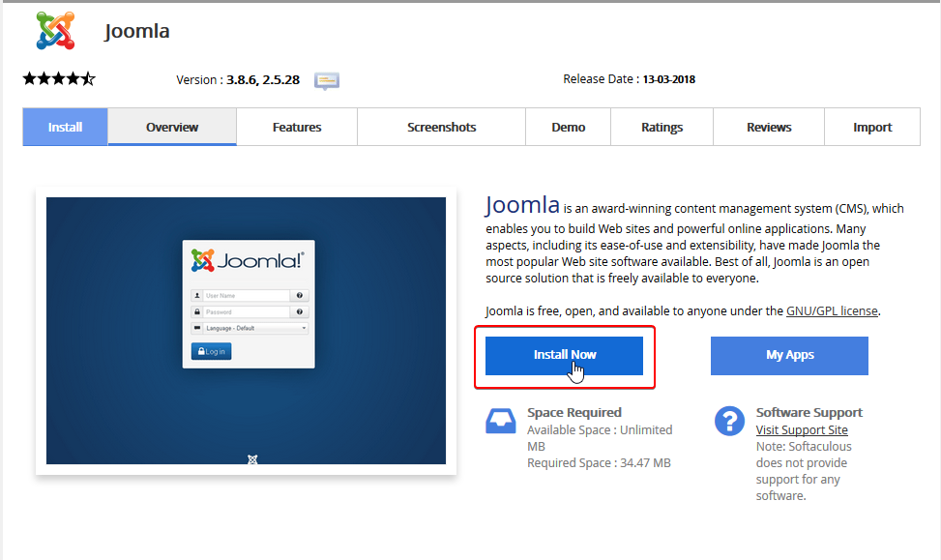Go to the Screenshots tab

(x=442, y=127)
